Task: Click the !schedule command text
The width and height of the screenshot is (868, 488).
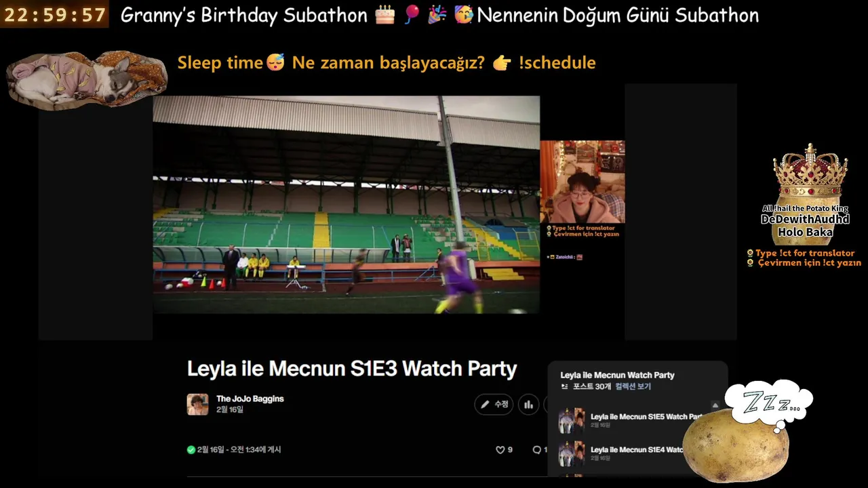Action: pyautogui.click(x=557, y=62)
